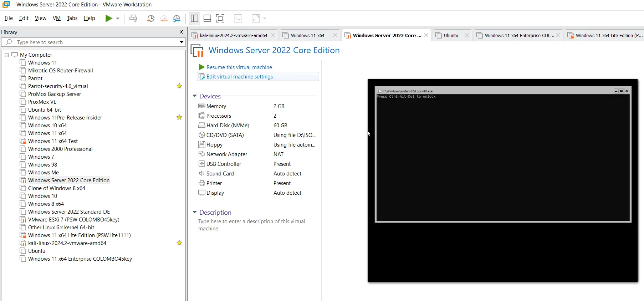644x301 pixels.
Task: Click the revert to snapshot icon
Action: click(164, 19)
